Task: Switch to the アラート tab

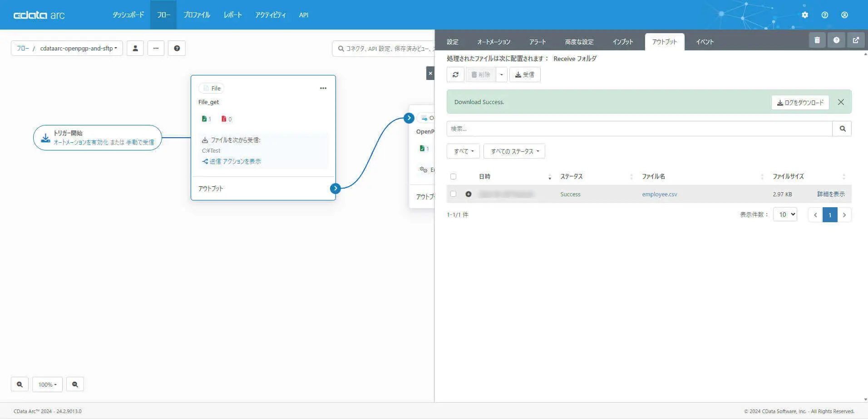Action: 538,42
